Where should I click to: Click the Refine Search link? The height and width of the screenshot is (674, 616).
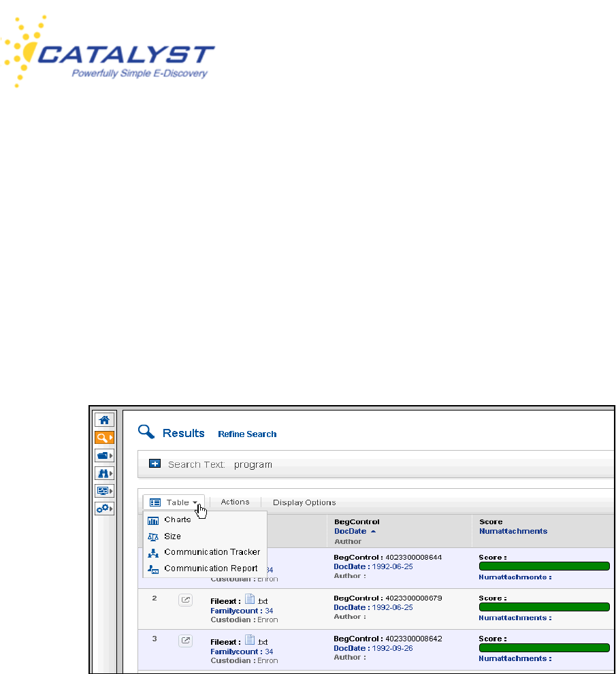click(247, 434)
